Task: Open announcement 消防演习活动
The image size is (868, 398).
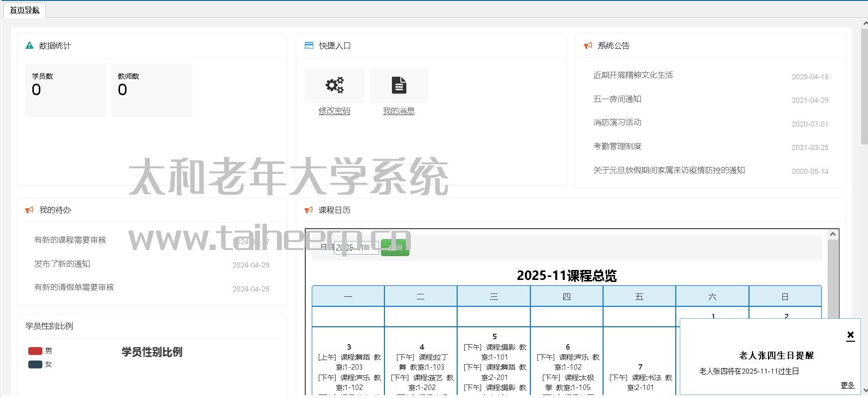Action: [x=617, y=123]
